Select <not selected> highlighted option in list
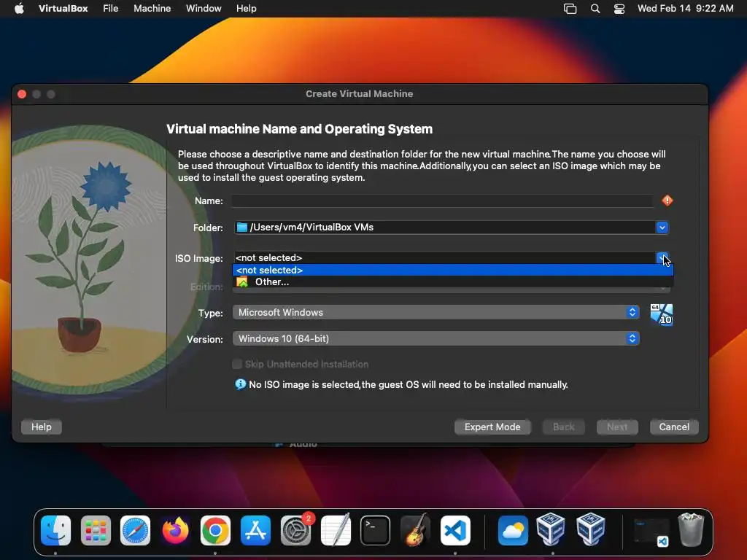Screen dimensions: 747x560 452,270
